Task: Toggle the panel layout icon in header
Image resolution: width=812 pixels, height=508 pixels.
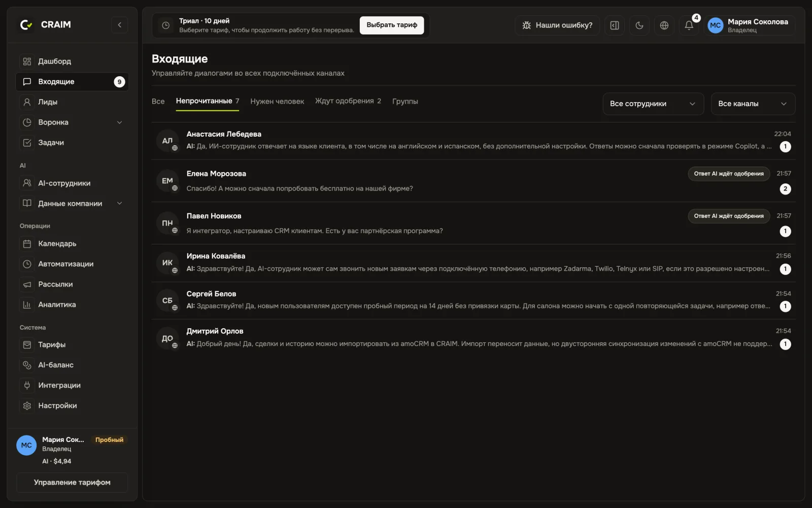Action: pos(615,25)
